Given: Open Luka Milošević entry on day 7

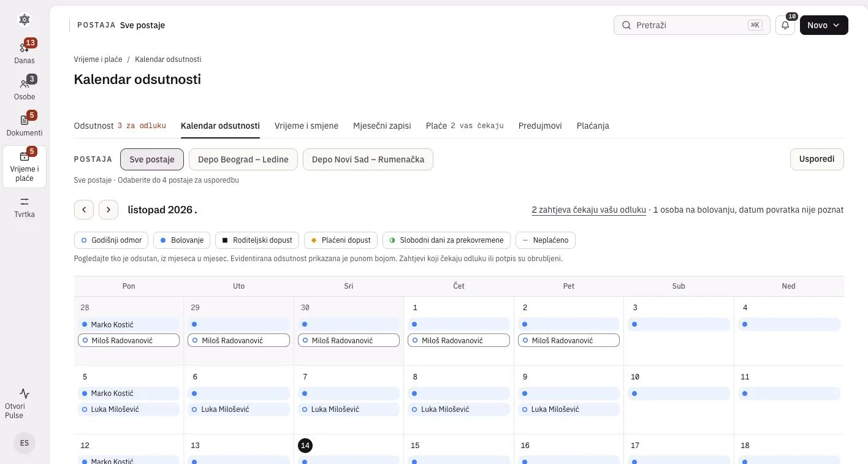Looking at the screenshot, I should [349, 409].
